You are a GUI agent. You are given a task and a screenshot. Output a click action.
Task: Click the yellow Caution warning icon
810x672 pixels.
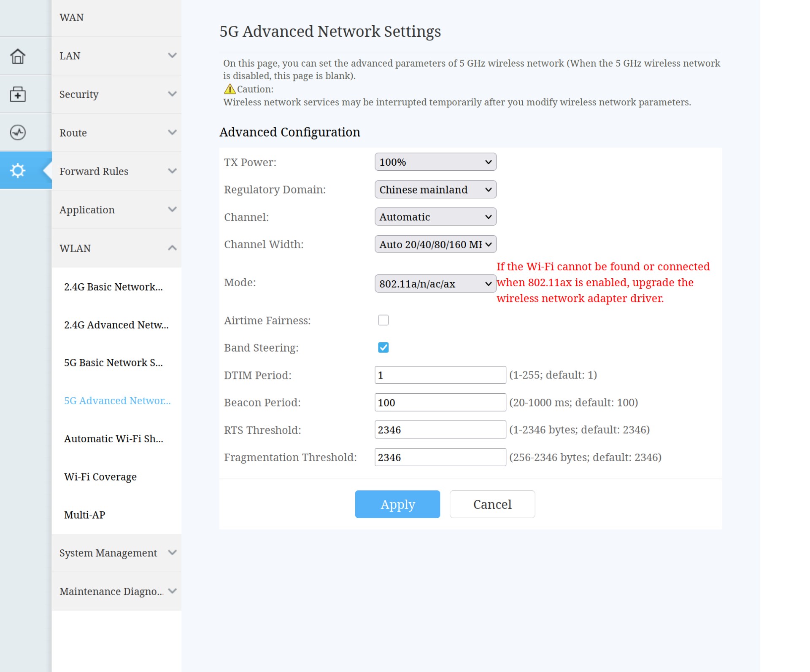click(229, 89)
